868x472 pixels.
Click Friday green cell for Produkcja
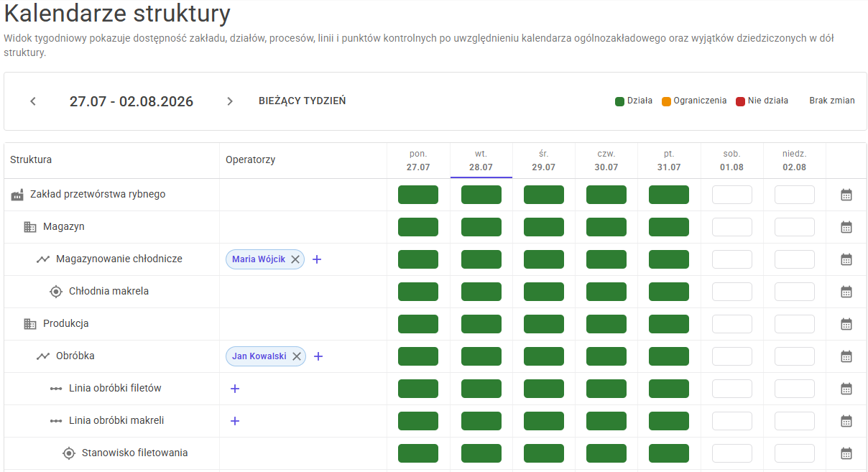[669, 324]
